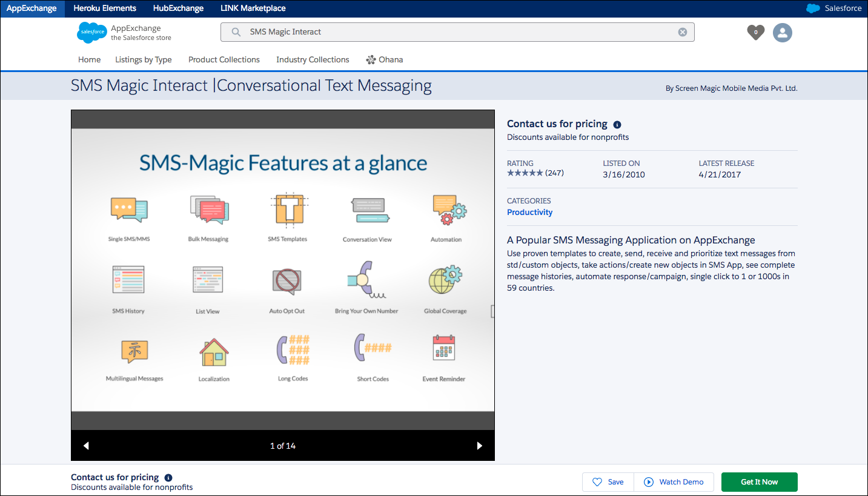Click the Bulk Messaging feature icon

[x=209, y=210]
